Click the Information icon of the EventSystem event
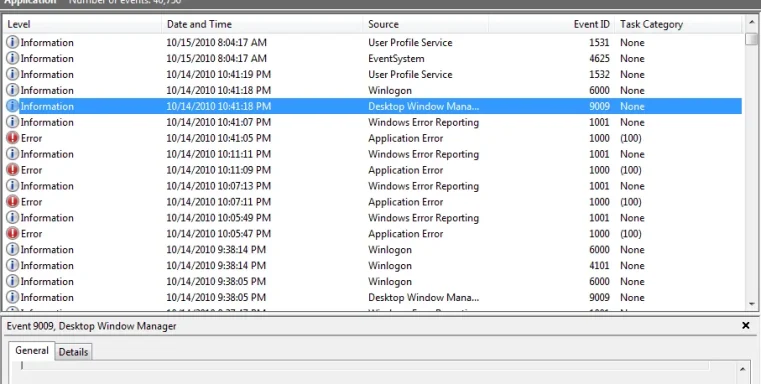 13,58
